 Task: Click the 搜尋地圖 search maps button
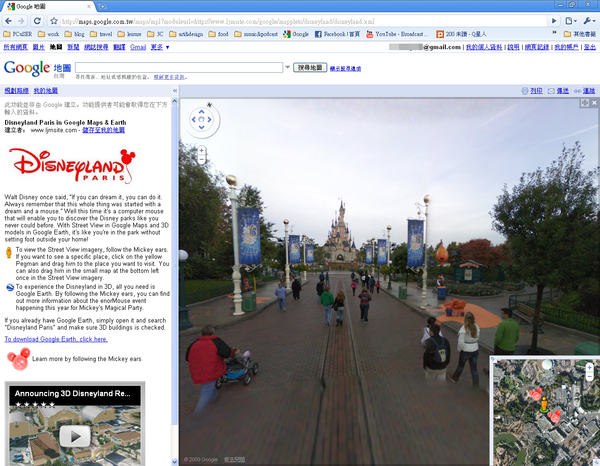click(x=310, y=68)
